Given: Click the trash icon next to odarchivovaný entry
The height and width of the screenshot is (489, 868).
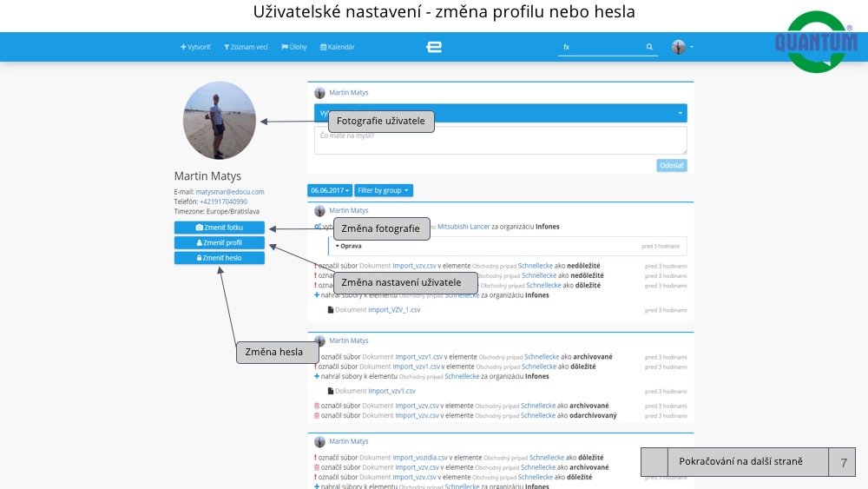Looking at the screenshot, I should 316,416.
